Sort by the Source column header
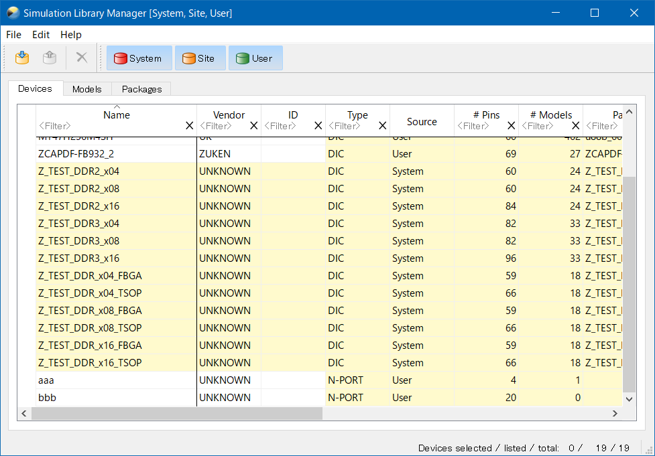Image resolution: width=655 pixels, height=456 pixels. [421, 121]
